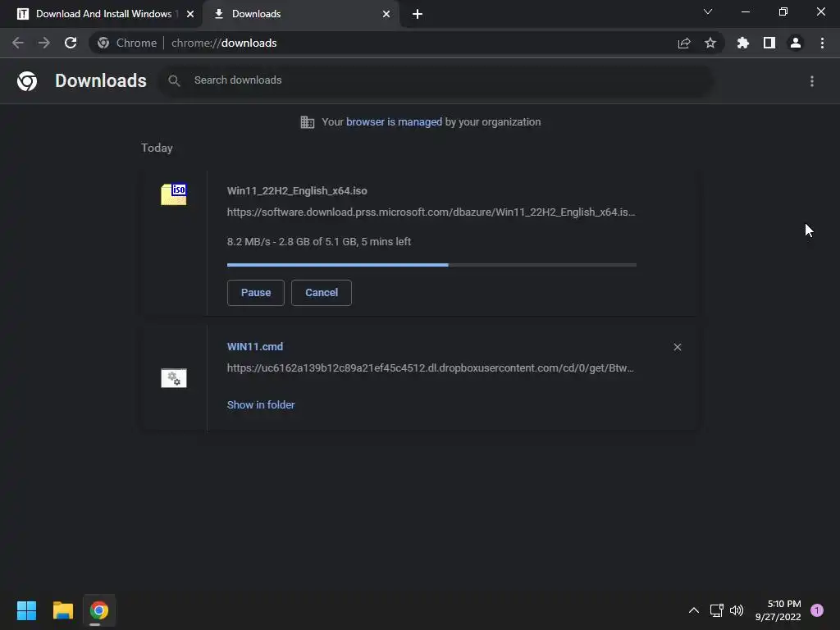The width and height of the screenshot is (840, 630).
Task: Click the chrome://downloads address bar
Action: 407,43
